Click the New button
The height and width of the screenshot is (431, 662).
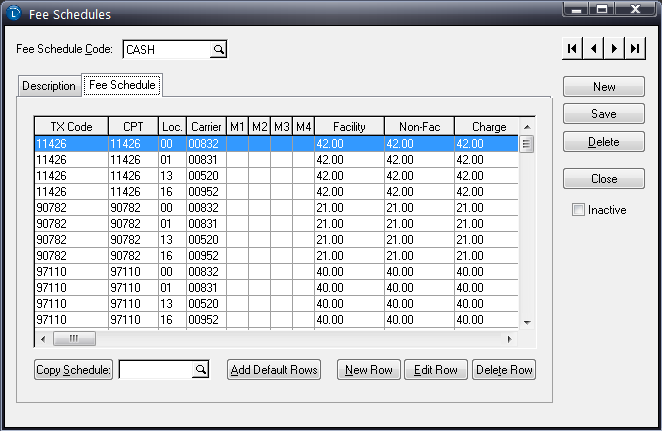pos(604,87)
